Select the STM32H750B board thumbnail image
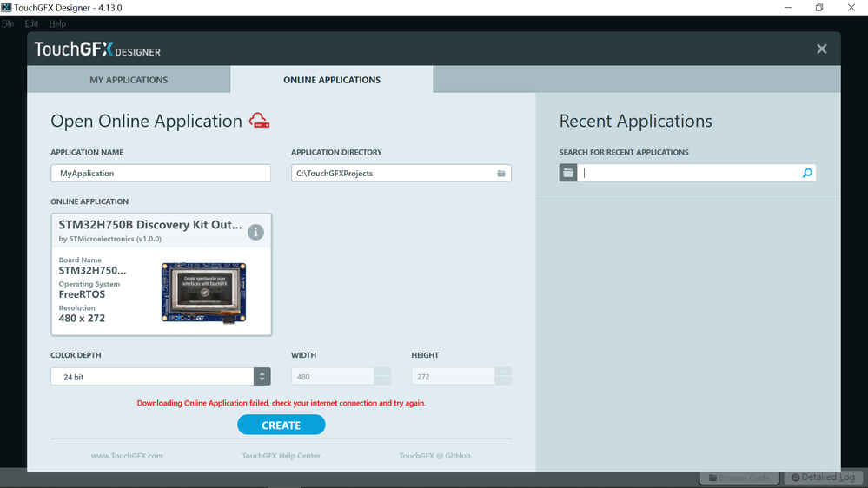 (203, 292)
